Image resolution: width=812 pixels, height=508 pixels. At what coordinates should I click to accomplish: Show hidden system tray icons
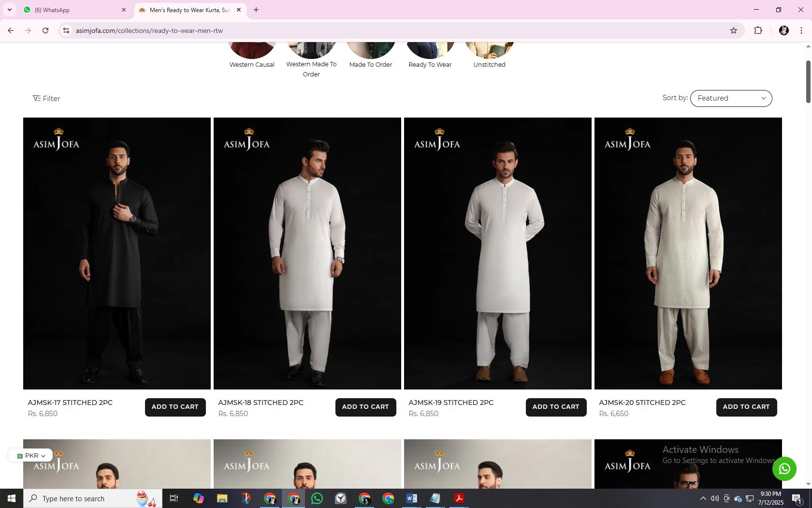pos(703,498)
